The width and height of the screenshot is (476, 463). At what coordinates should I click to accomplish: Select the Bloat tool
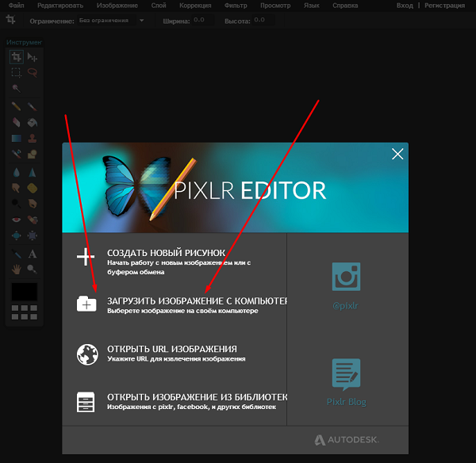(x=17, y=235)
